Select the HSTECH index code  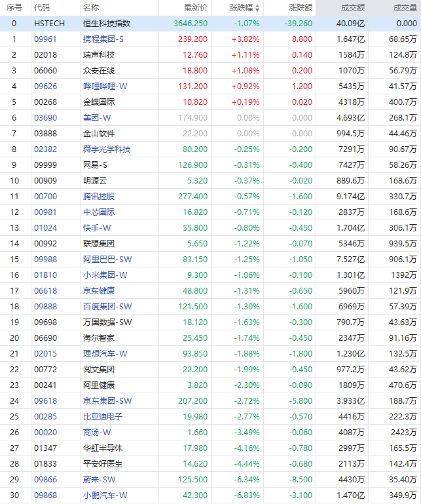(x=50, y=24)
